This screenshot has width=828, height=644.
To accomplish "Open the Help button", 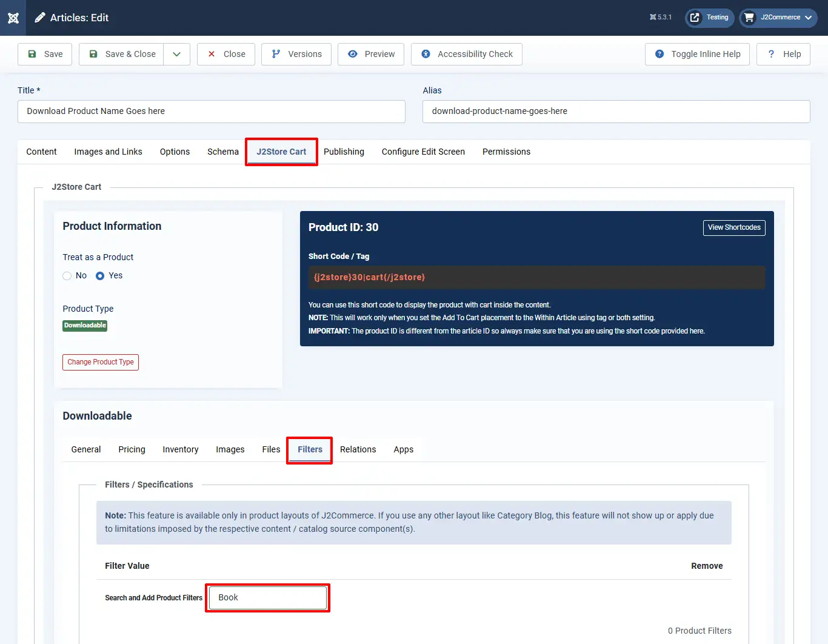I will (x=784, y=54).
